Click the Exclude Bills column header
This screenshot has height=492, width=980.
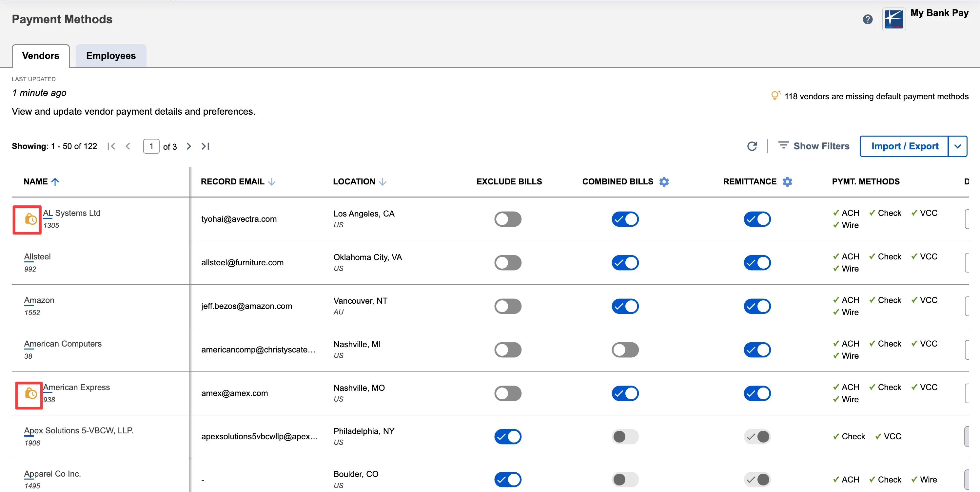[509, 182]
